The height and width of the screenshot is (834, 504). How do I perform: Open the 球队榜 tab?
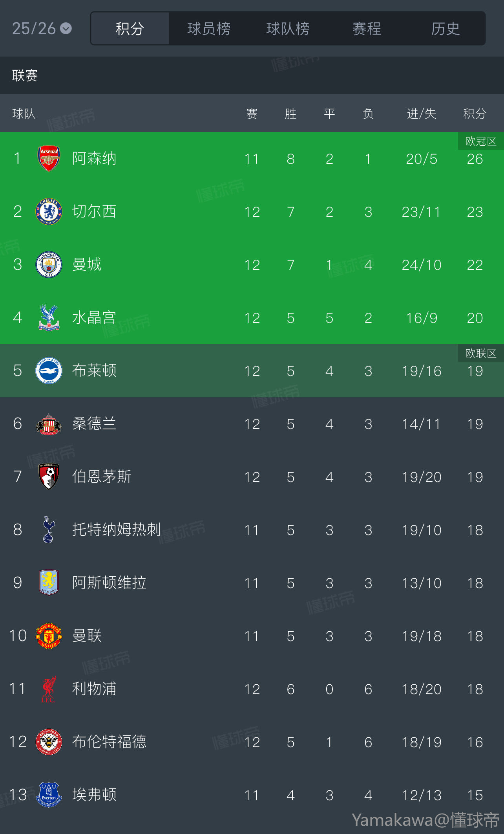(288, 29)
